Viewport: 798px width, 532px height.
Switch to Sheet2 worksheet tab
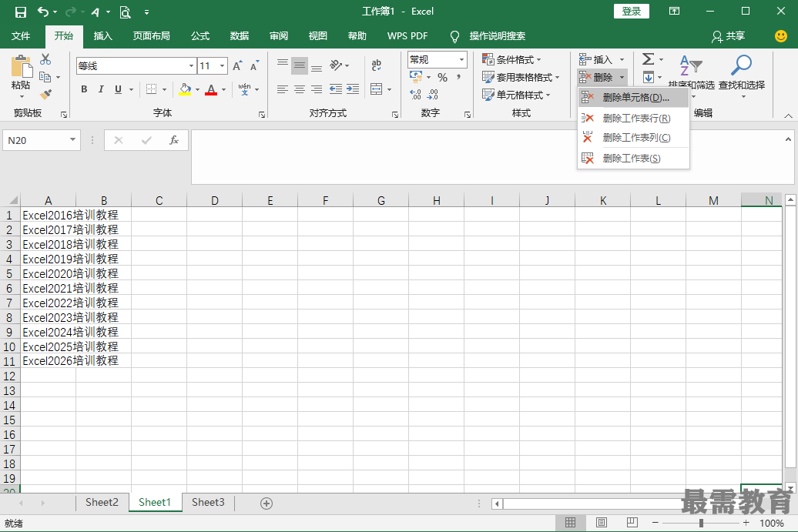(x=102, y=503)
